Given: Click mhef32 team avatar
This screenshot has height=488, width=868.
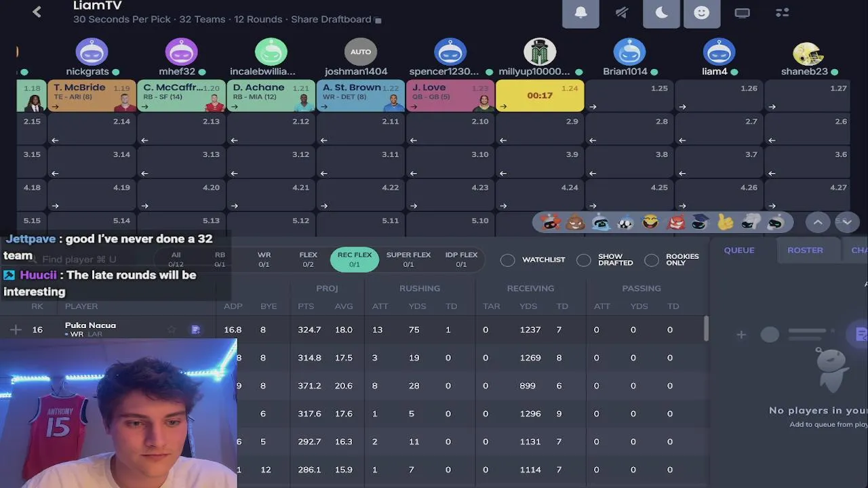Looking at the screenshot, I should (181, 52).
